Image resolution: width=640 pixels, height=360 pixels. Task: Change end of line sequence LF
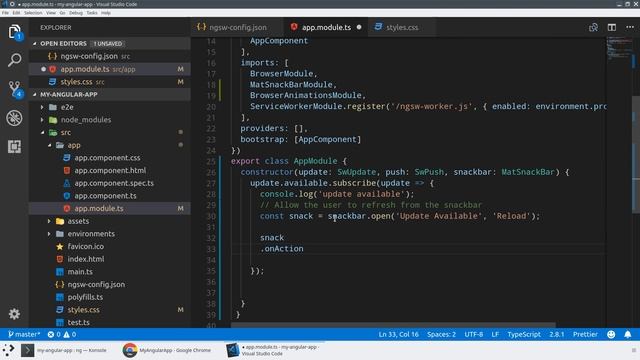pos(495,334)
